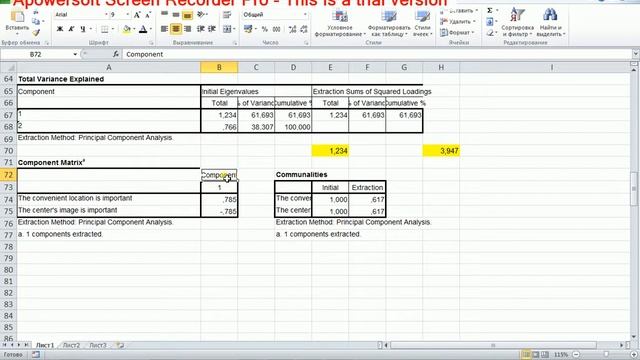Click the yellow cell showing 3,947
Viewport: 640px width, 360px height.
[441, 151]
